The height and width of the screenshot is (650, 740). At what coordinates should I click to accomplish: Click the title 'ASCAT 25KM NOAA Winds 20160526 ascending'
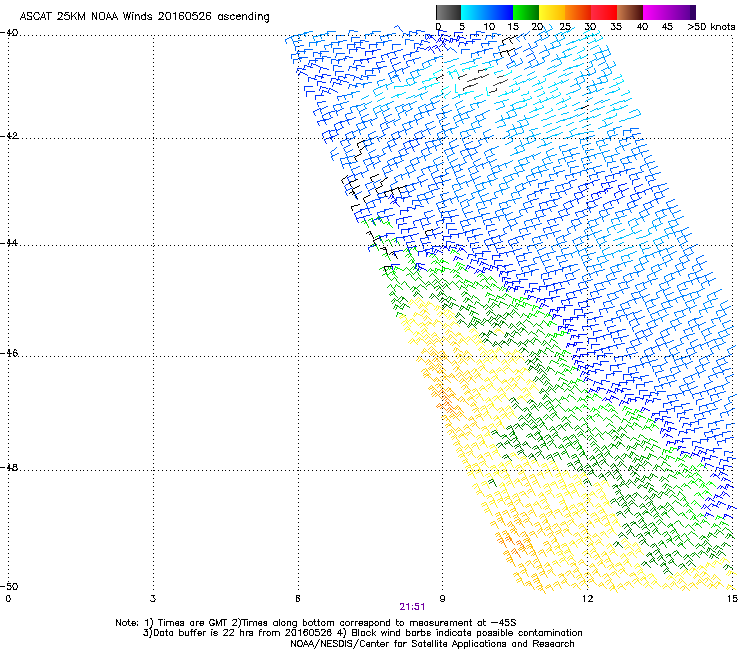[x=144, y=17]
